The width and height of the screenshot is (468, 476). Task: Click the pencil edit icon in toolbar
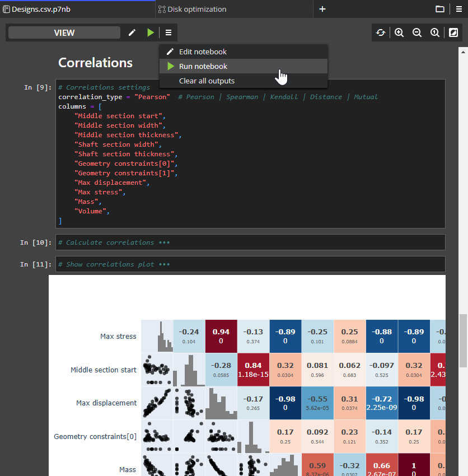coord(132,32)
